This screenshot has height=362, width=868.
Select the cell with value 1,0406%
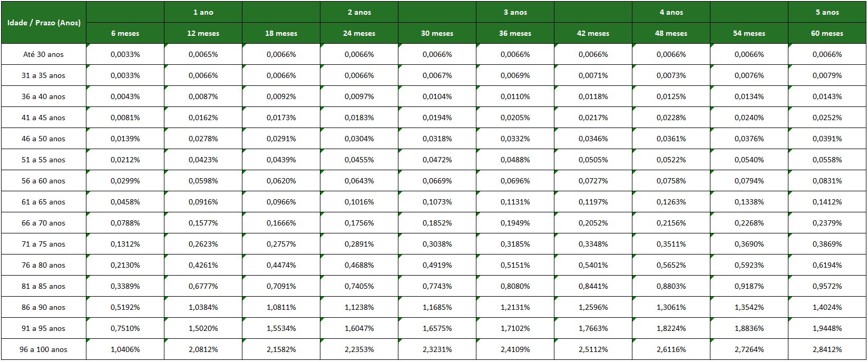[125, 349]
